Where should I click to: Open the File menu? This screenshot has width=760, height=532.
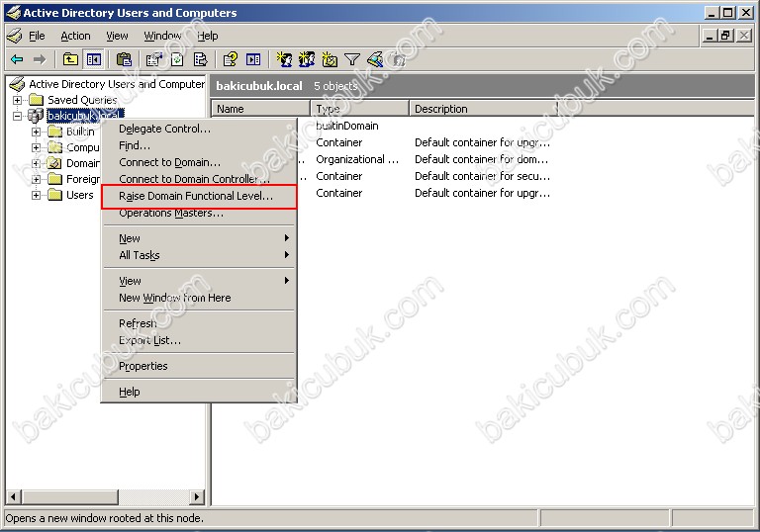37,36
